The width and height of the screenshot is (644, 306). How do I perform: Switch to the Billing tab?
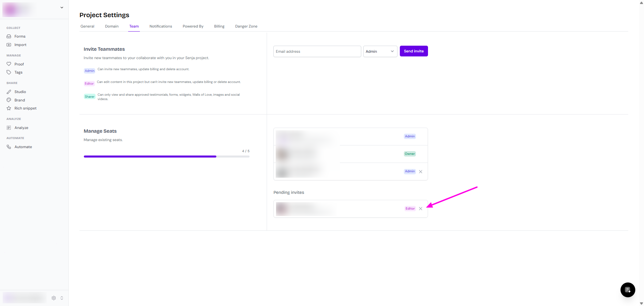pos(219,26)
